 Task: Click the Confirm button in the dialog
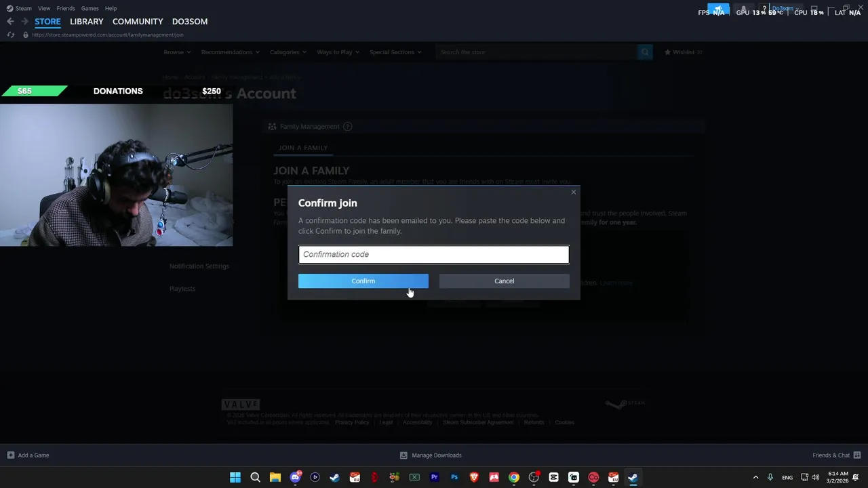(x=363, y=281)
